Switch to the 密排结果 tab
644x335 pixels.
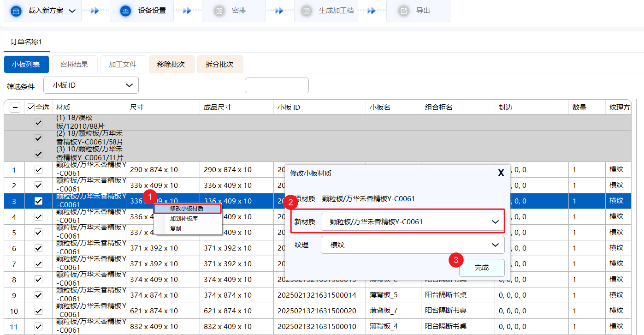click(74, 65)
